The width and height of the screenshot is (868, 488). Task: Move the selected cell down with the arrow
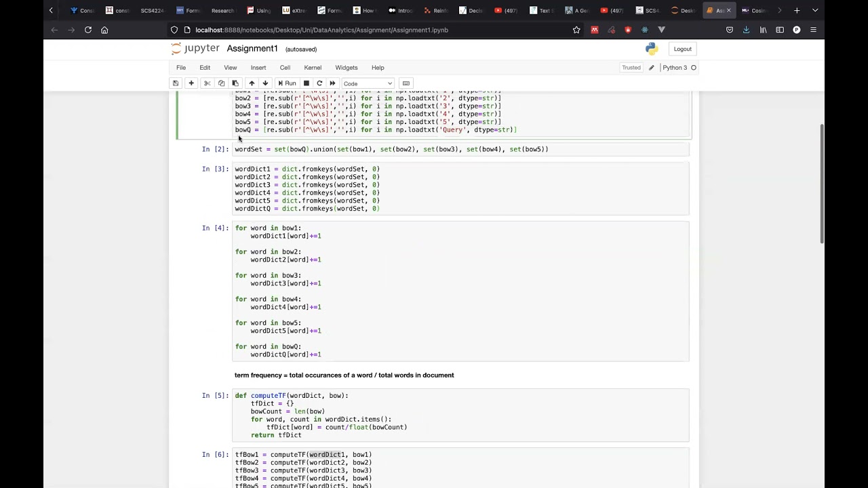[x=265, y=83]
